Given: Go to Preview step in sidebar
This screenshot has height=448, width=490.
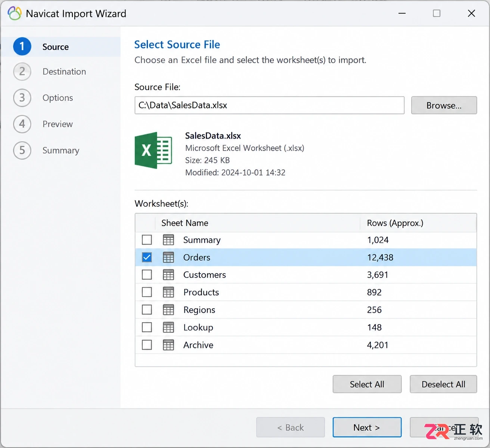Looking at the screenshot, I should 58,124.
